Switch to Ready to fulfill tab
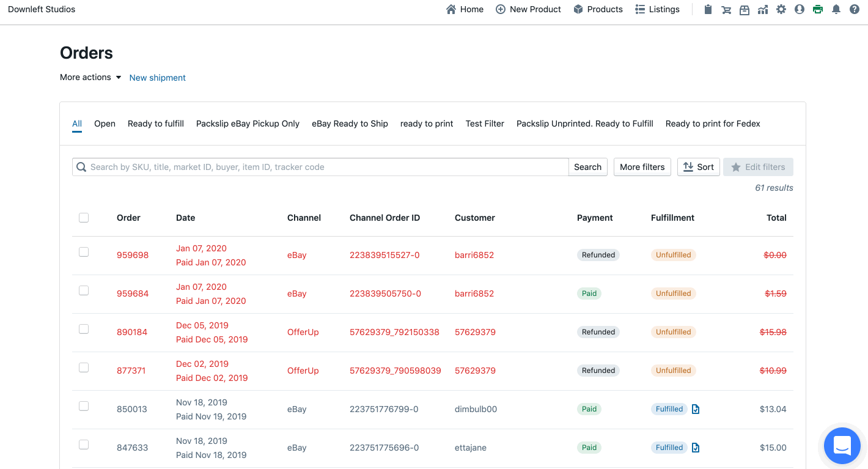Viewport: 868px width, 469px height. pos(156,124)
